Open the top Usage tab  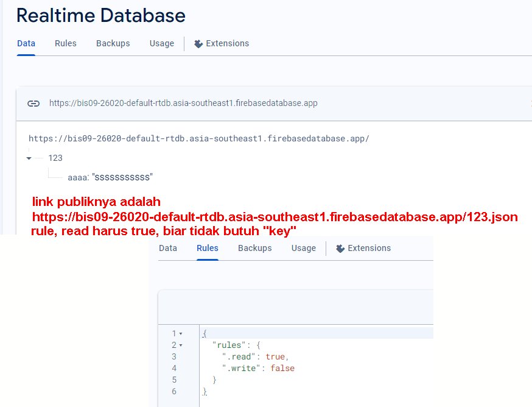(162, 43)
